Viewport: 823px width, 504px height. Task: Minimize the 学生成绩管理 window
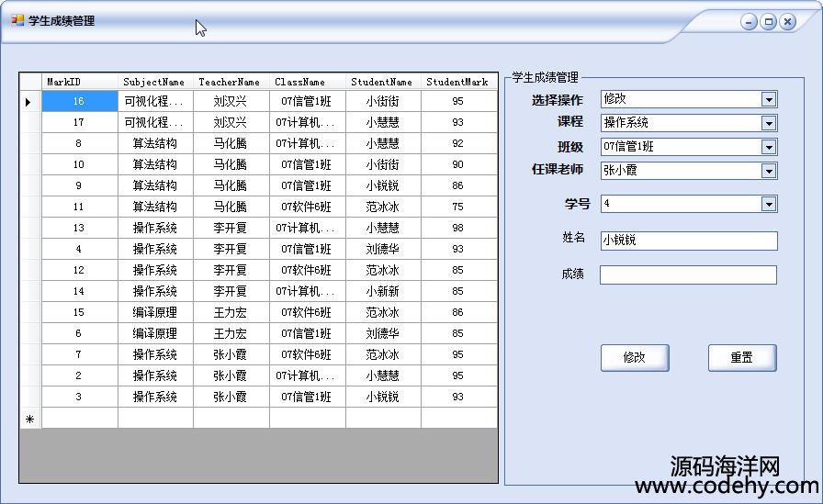click(x=749, y=22)
